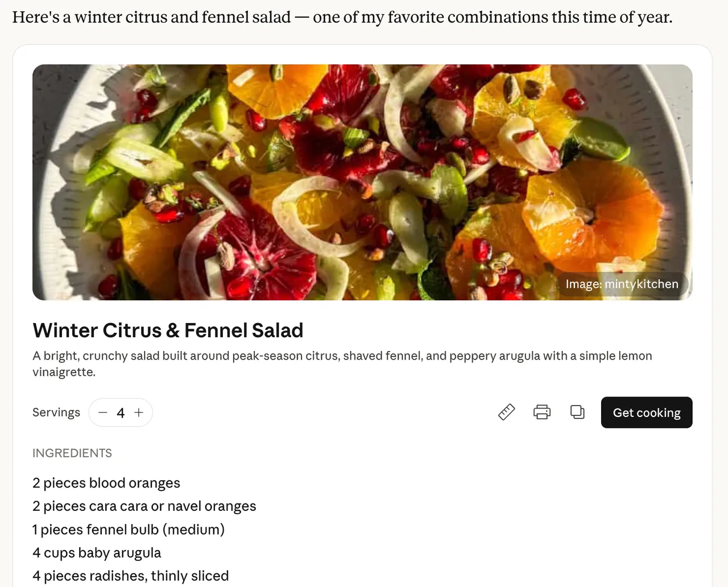Increase servings with the plus button
728x587 pixels.
click(139, 413)
